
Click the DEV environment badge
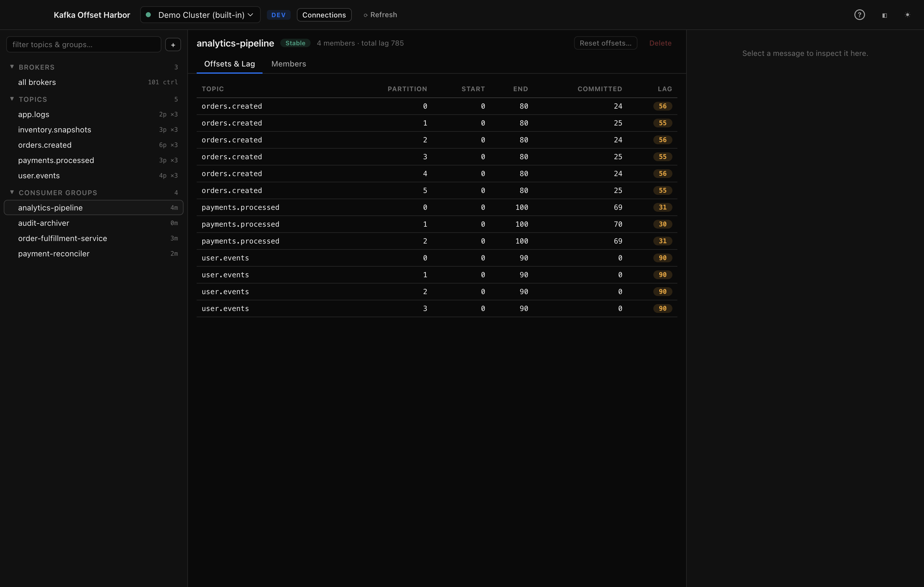click(x=278, y=15)
